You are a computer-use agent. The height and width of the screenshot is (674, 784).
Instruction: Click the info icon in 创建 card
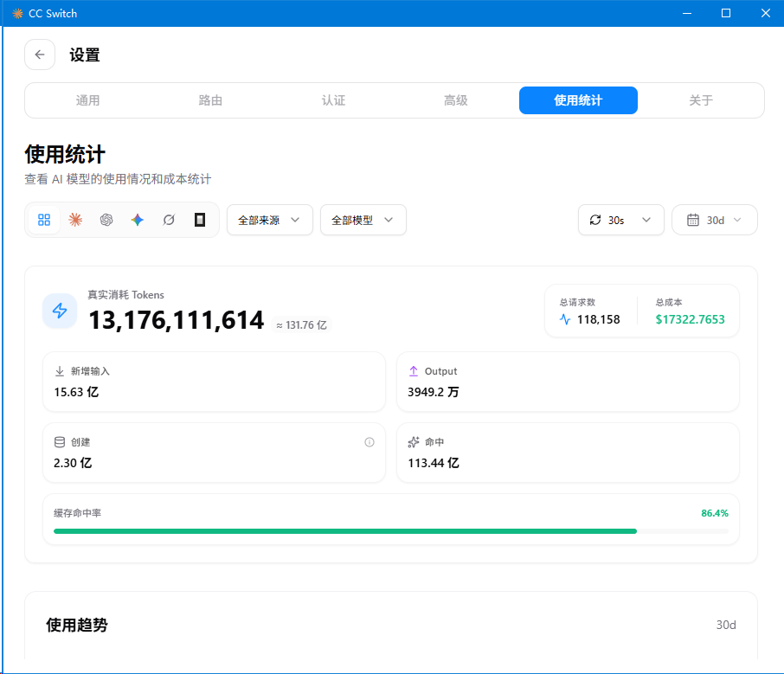tap(370, 442)
